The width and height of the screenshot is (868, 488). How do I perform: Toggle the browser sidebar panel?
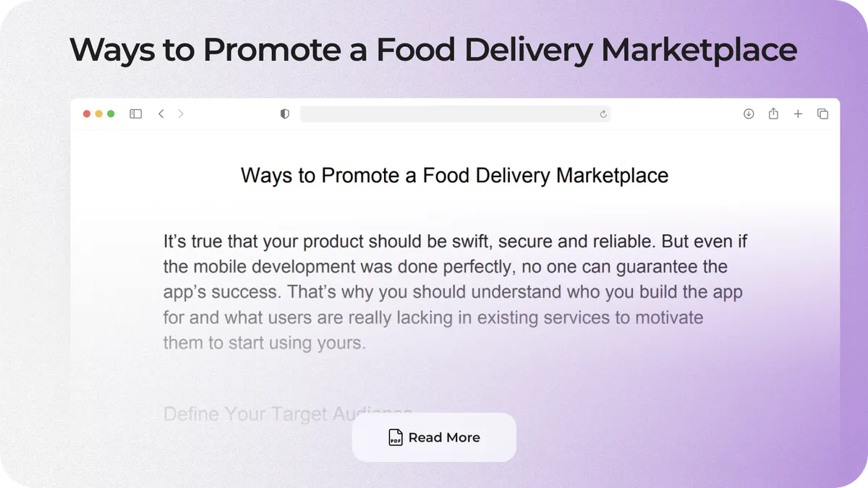[135, 114]
